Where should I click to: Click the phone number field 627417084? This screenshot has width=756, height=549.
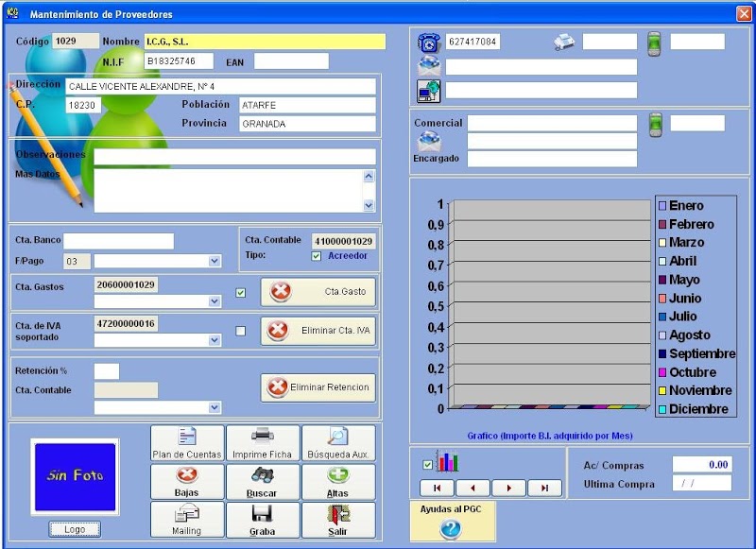pyautogui.click(x=472, y=42)
